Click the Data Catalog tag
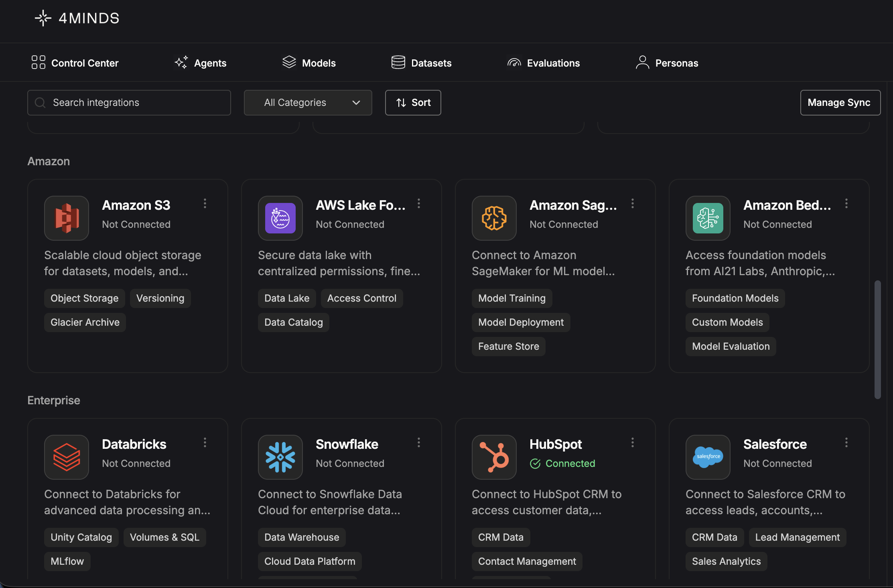 coord(294,322)
